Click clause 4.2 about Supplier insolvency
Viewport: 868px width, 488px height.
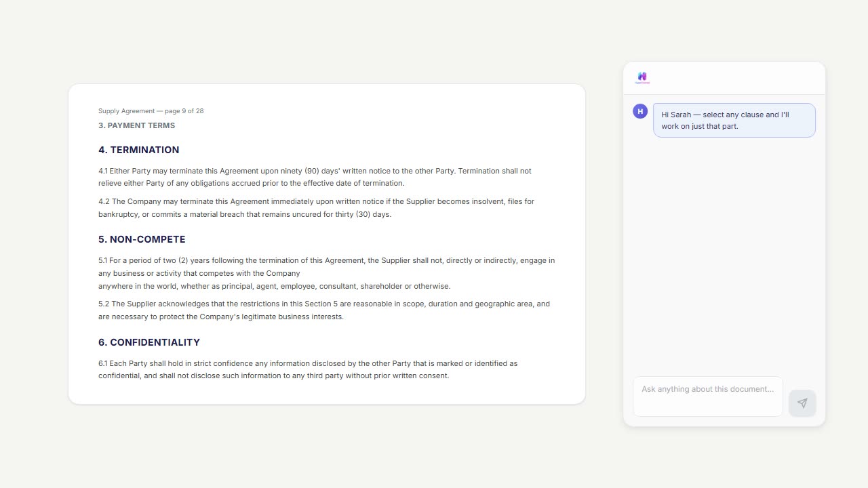coord(316,207)
